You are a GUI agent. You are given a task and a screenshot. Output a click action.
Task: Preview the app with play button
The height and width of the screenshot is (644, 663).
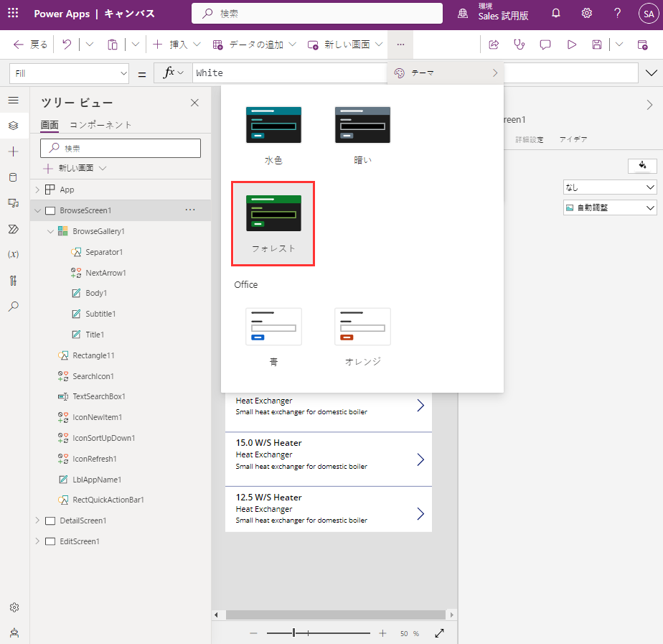point(572,45)
